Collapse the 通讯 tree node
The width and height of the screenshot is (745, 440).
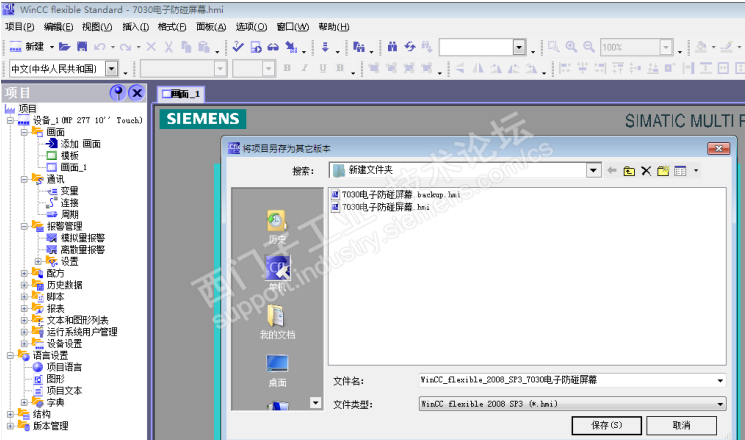(24, 180)
